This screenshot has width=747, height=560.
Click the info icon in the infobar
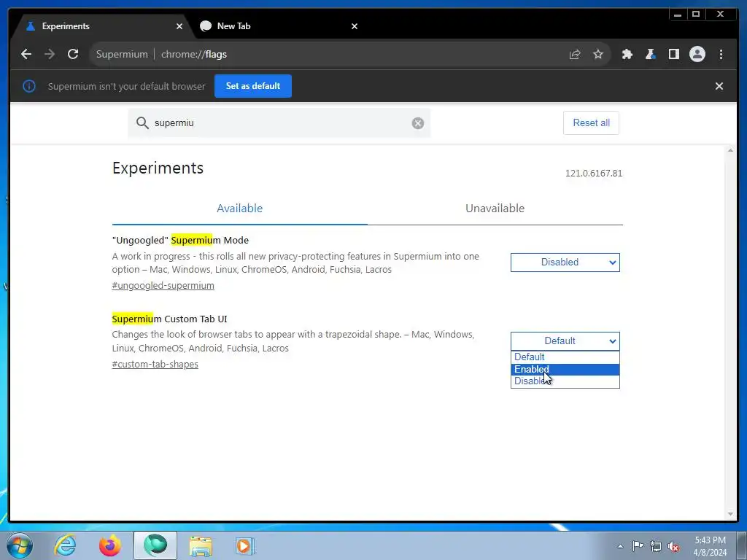point(29,86)
